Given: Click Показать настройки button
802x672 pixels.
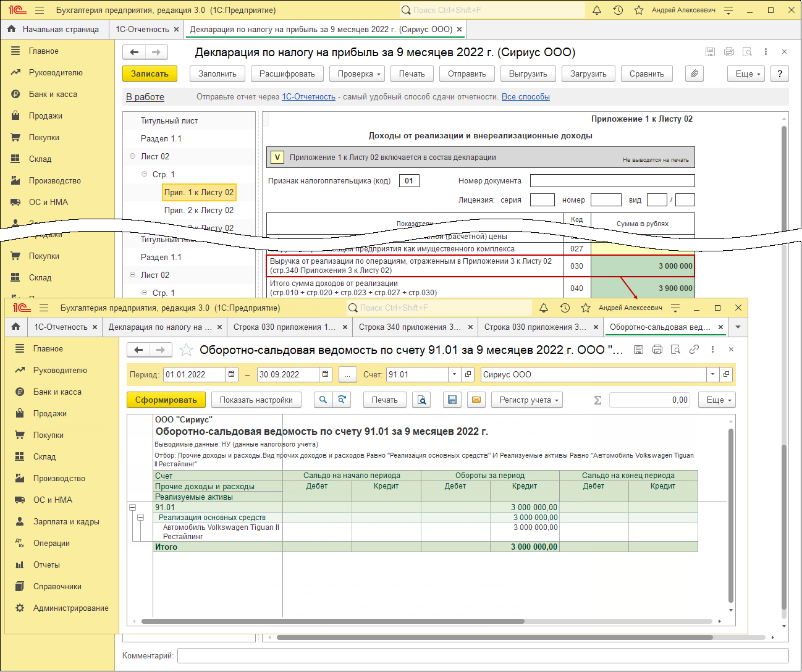Looking at the screenshot, I should tap(256, 400).
